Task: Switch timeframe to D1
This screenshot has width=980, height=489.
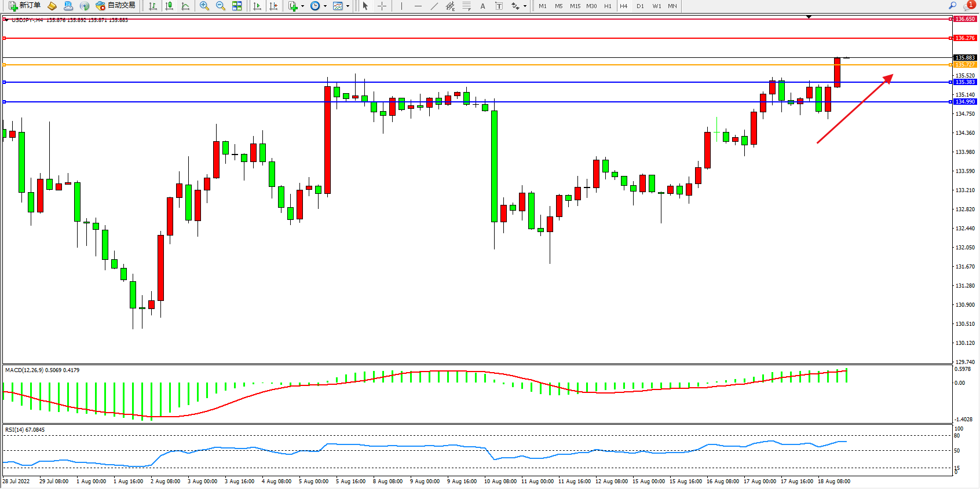Action: click(640, 6)
